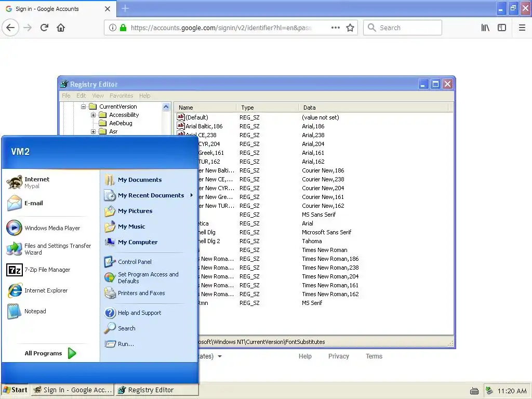This screenshot has width=532, height=399.
Task: Show site information icon in address bar
Action: tap(113, 28)
